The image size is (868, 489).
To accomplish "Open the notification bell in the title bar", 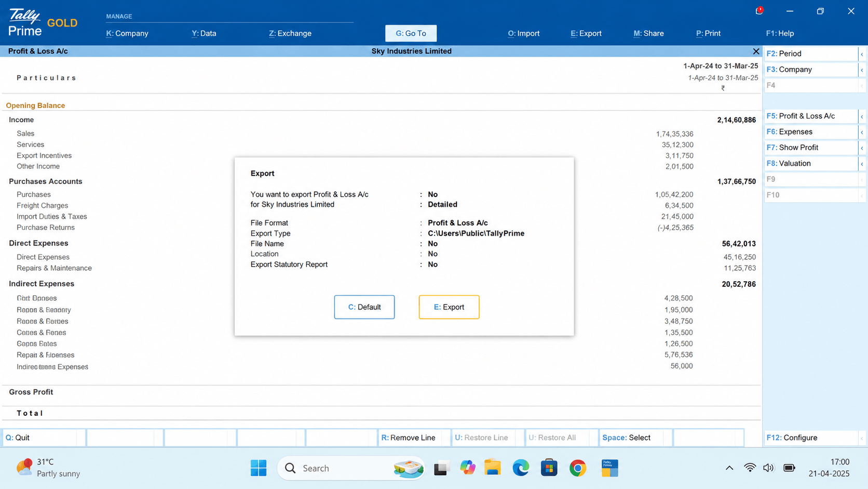I will point(759,11).
